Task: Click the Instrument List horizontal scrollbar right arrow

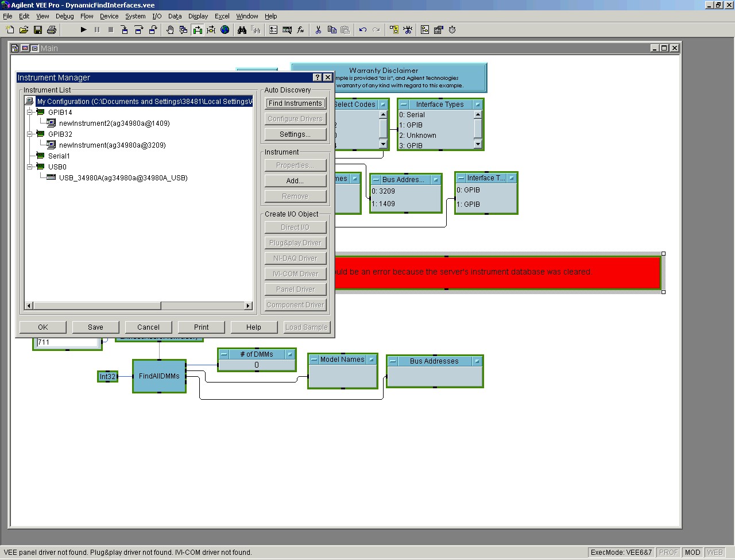Action: coord(249,306)
